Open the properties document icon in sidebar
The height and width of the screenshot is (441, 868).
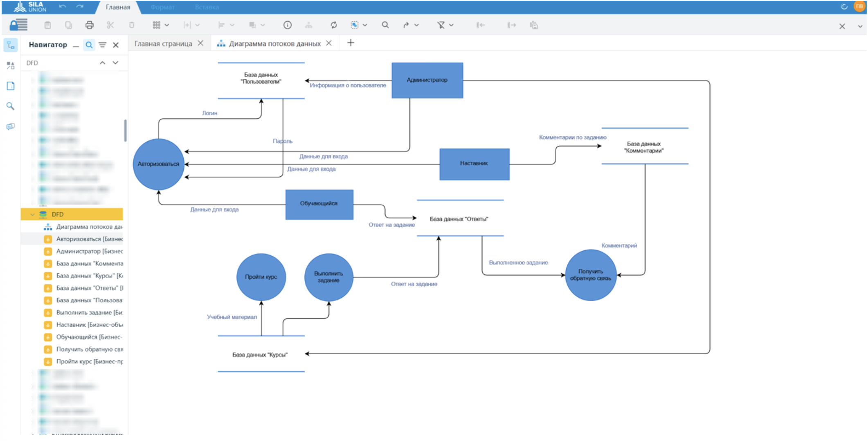coord(11,86)
